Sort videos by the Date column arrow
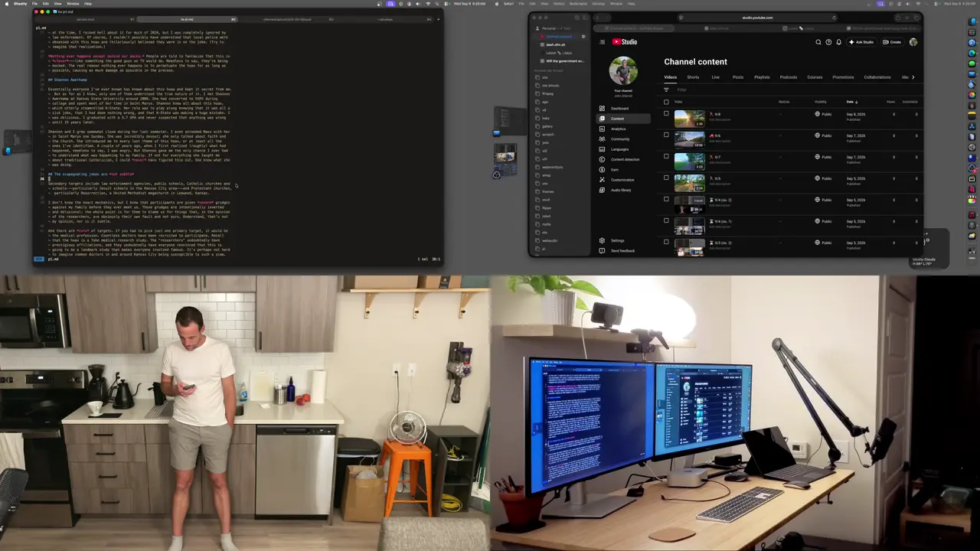The width and height of the screenshot is (980, 551). (856, 102)
